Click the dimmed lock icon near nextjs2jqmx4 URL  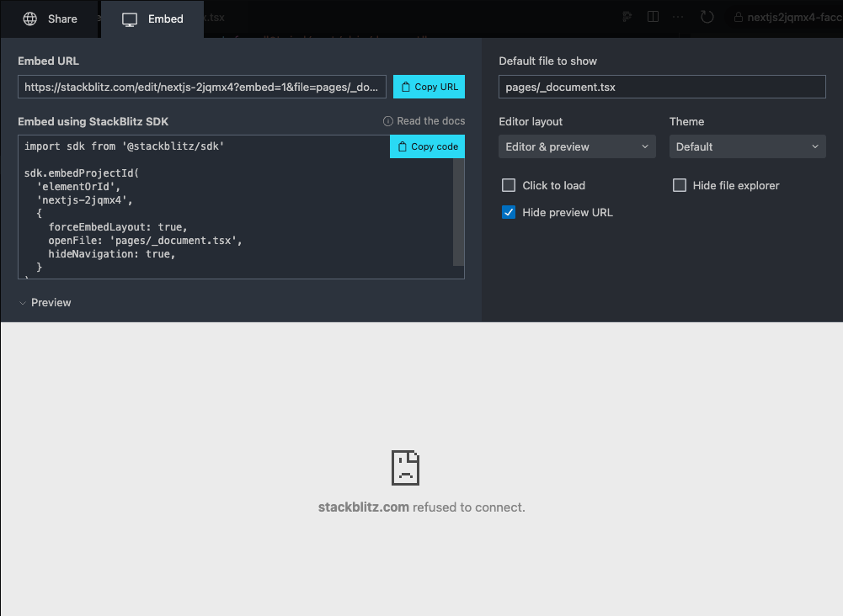point(739,17)
